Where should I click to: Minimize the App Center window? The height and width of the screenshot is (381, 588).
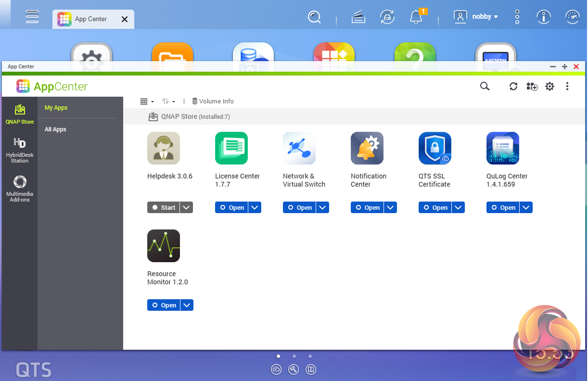553,67
